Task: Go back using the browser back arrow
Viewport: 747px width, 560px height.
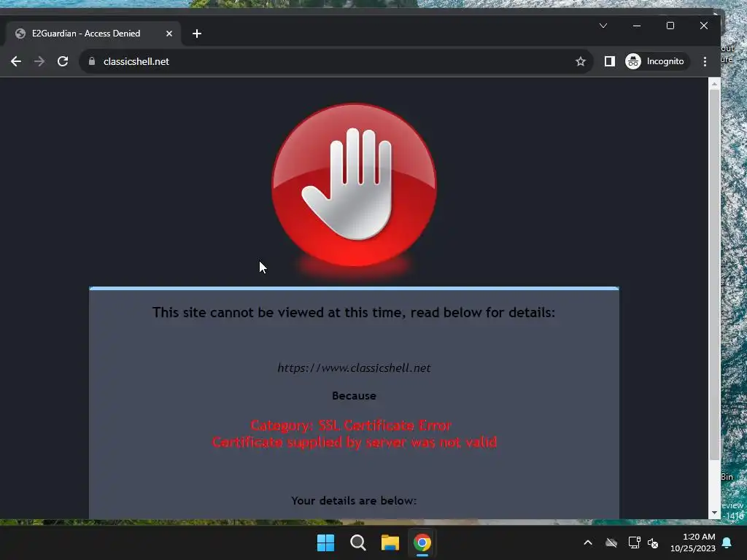Action: coord(16,61)
